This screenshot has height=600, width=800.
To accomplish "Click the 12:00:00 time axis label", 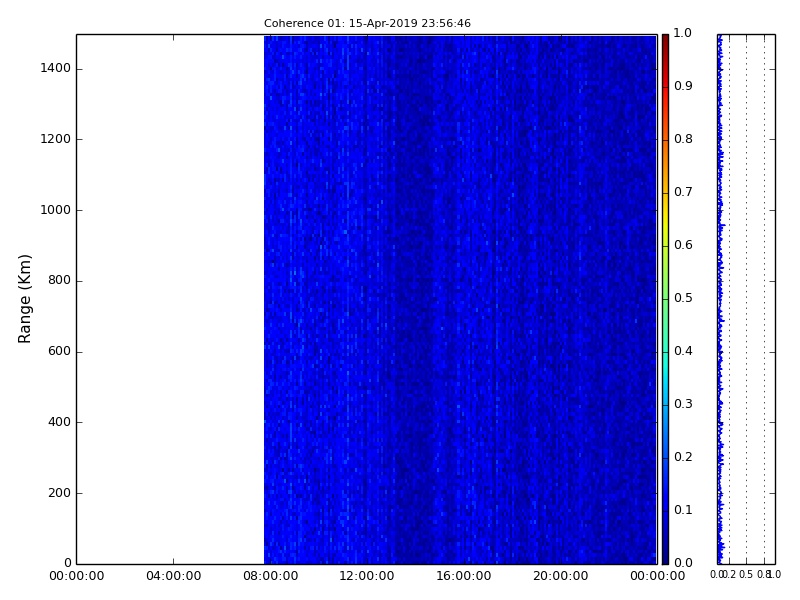I will (x=367, y=576).
